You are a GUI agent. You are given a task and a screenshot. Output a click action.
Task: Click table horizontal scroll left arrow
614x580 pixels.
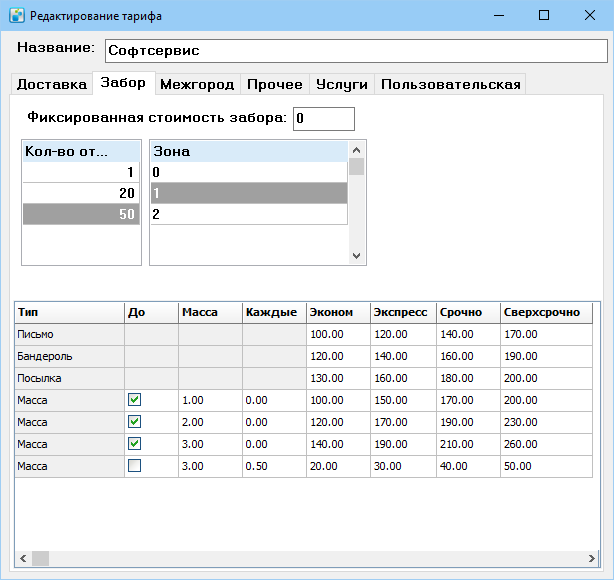click(x=23, y=558)
